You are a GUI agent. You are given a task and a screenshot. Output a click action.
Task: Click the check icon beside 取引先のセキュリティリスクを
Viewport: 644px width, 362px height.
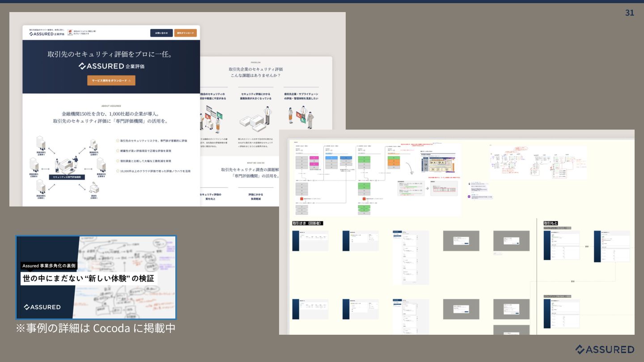pos(118,141)
